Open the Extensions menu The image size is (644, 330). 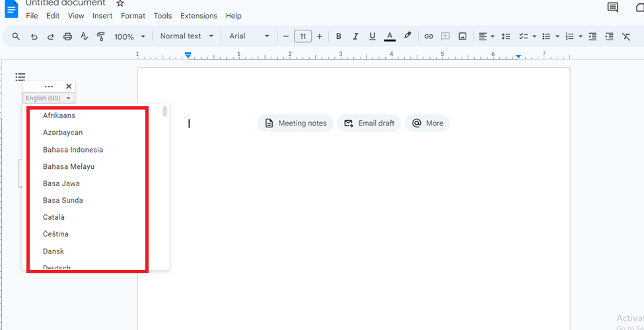tap(199, 16)
